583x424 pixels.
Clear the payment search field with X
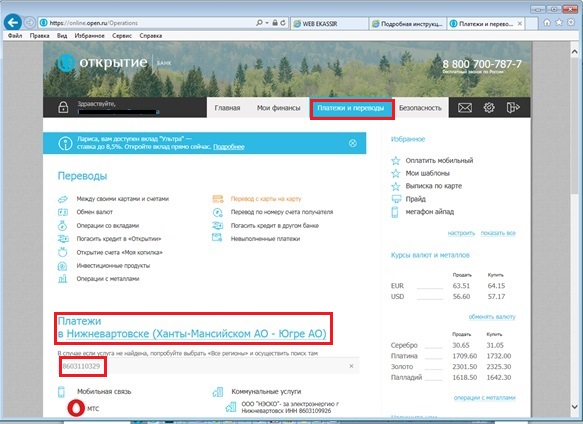(x=351, y=366)
